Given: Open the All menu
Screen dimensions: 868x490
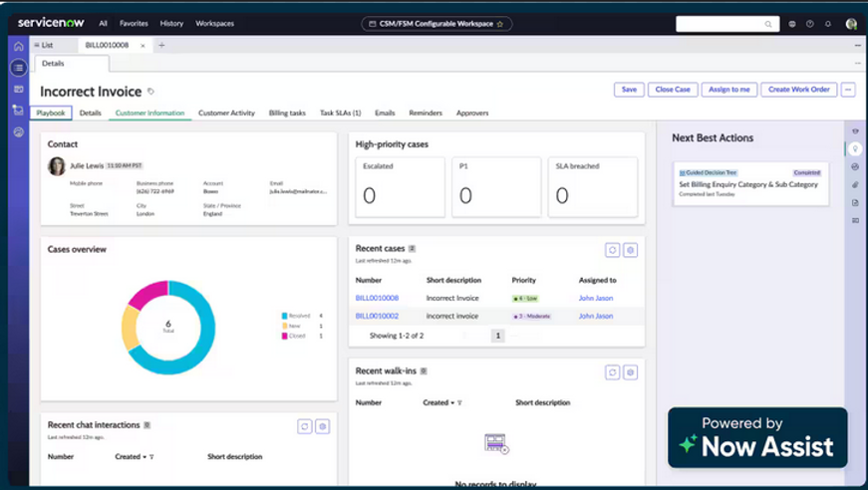Looking at the screenshot, I should click(x=103, y=24).
